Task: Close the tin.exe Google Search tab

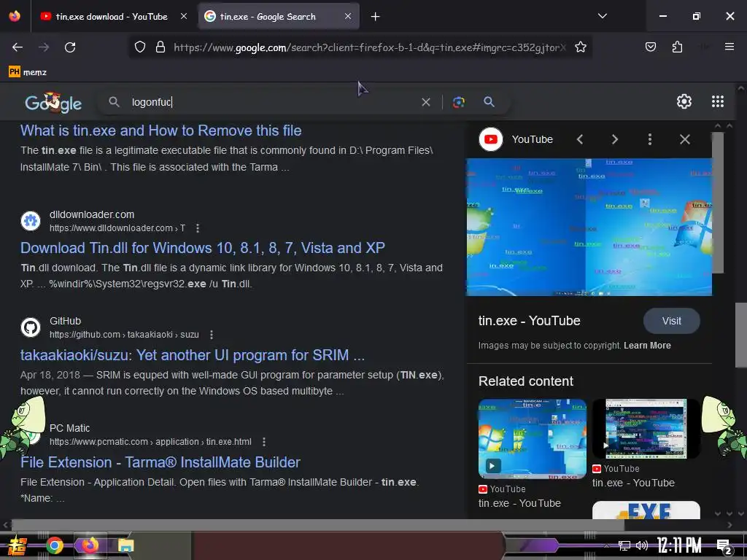Action: point(348,16)
